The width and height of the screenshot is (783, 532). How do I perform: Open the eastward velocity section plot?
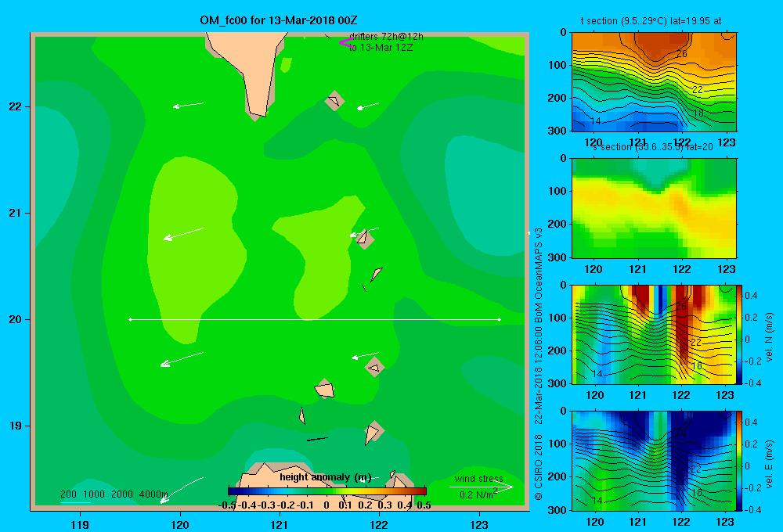[654, 461]
